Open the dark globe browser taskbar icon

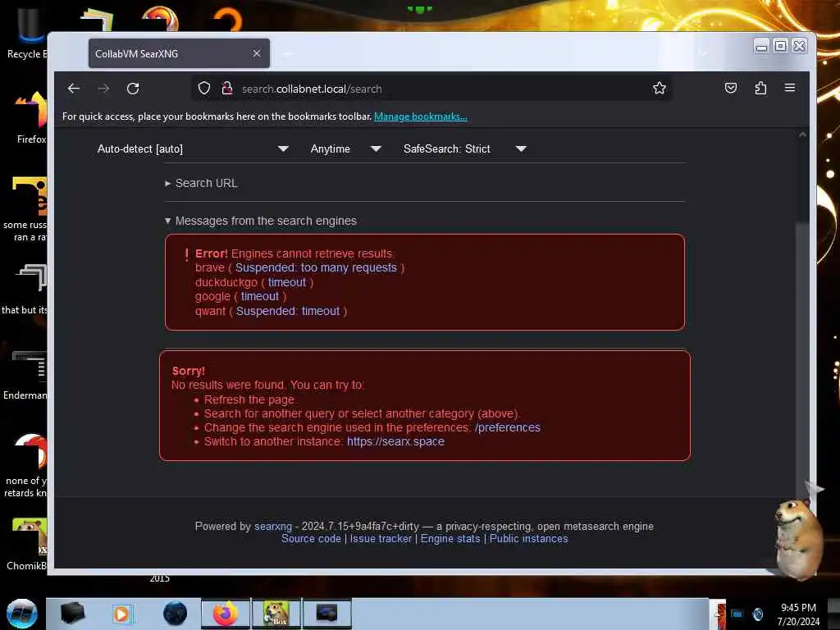(x=176, y=614)
